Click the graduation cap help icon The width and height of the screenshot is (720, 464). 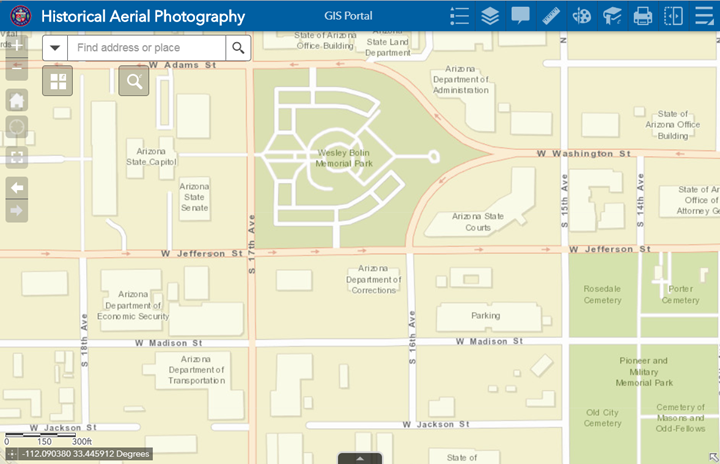click(612, 16)
